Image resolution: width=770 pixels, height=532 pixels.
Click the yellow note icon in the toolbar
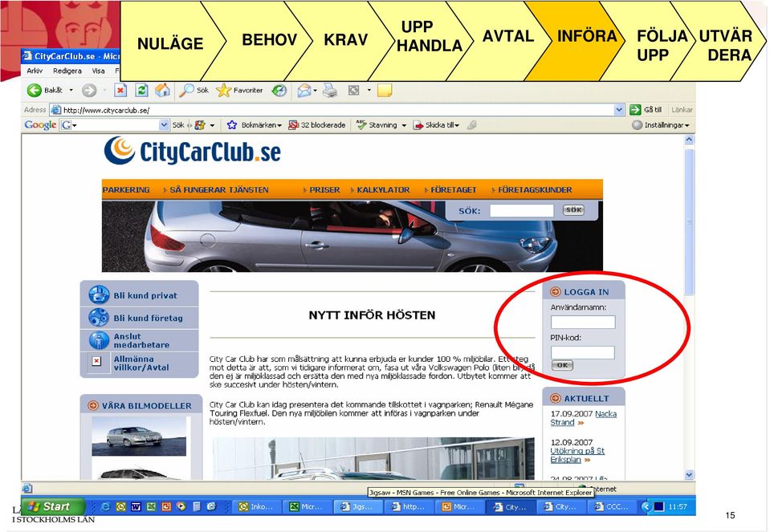(385, 91)
